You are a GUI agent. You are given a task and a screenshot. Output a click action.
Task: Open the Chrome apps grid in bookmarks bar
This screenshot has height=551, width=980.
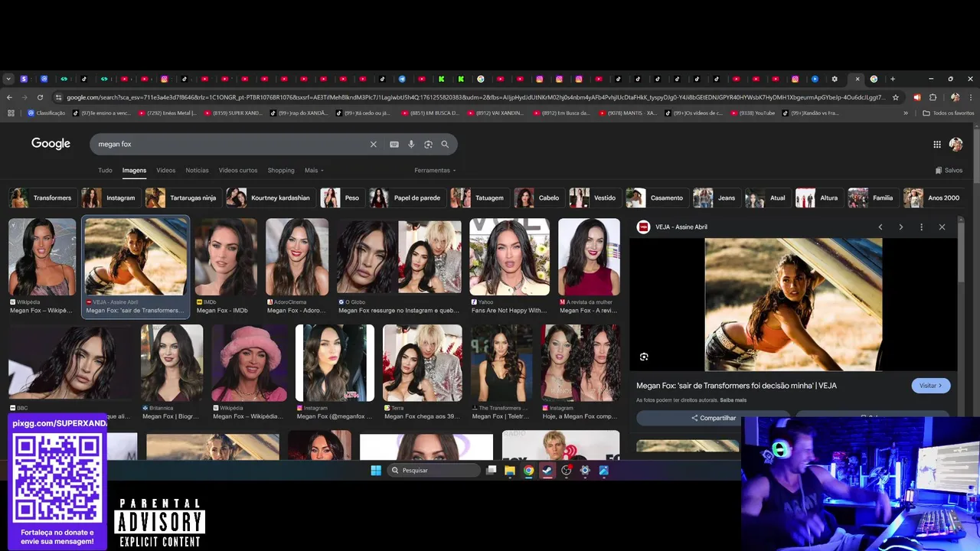tap(11, 113)
